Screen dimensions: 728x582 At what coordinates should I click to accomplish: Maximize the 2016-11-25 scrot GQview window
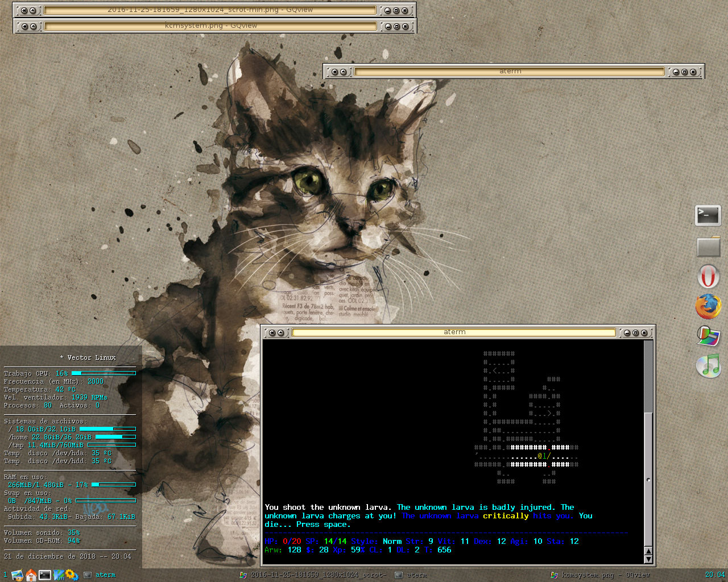(396, 10)
